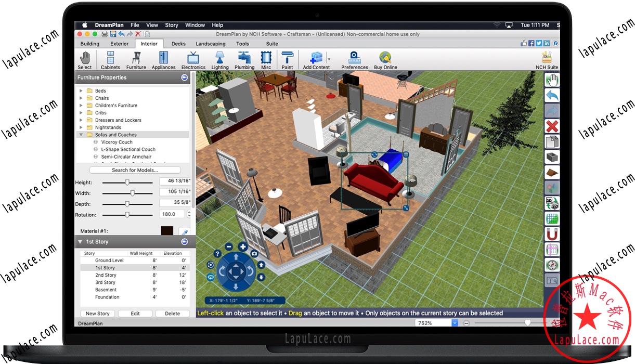The width and height of the screenshot is (635, 364).
Task: Select the Semi-Circular Armchair model
Action: click(x=126, y=157)
